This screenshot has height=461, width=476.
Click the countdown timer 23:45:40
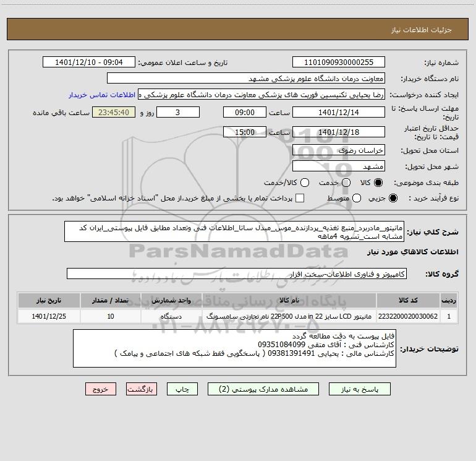coord(114,112)
